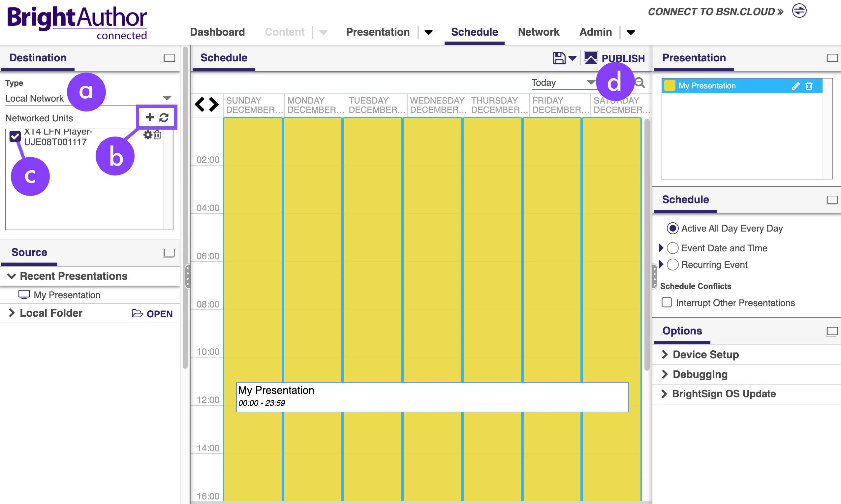Click OPEN next to Local Folder

click(152, 313)
